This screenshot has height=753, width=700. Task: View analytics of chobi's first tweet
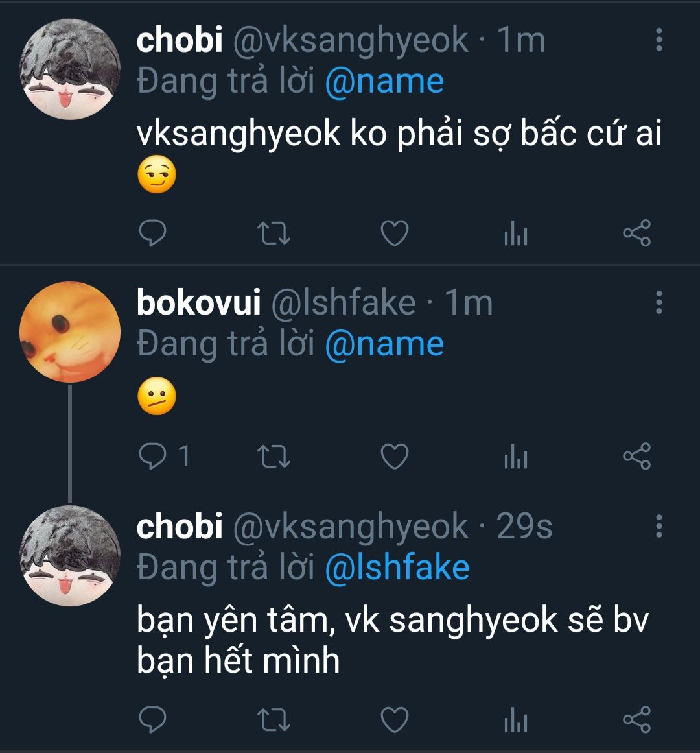coord(515,233)
